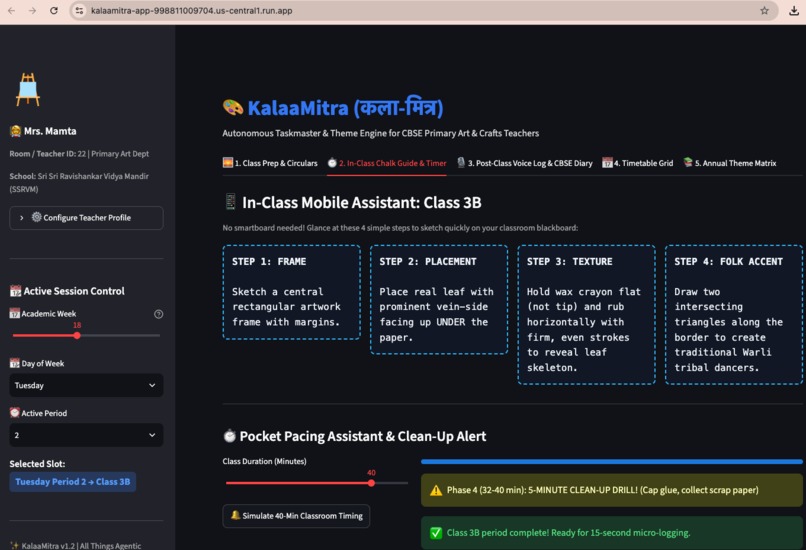Click the Step 4: Folk Accent card
Image resolution: width=806 pixels, height=550 pixels.
click(734, 315)
